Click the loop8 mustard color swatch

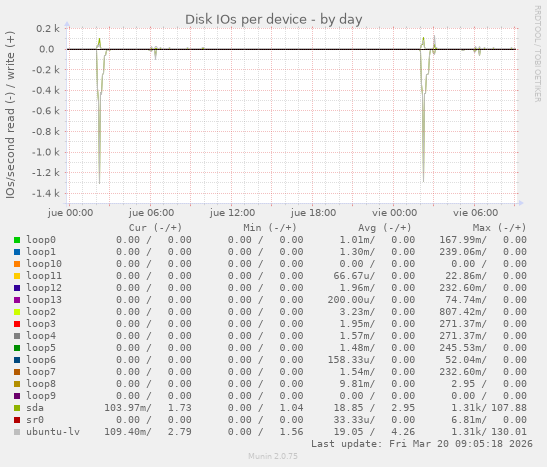(17, 384)
